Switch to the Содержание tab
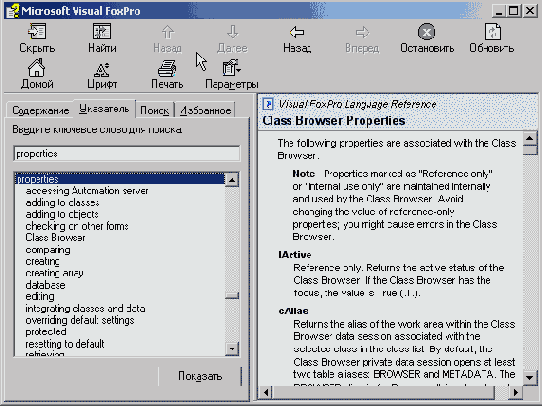The height and width of the screenshot is (406, 542). tap(40, 111)
